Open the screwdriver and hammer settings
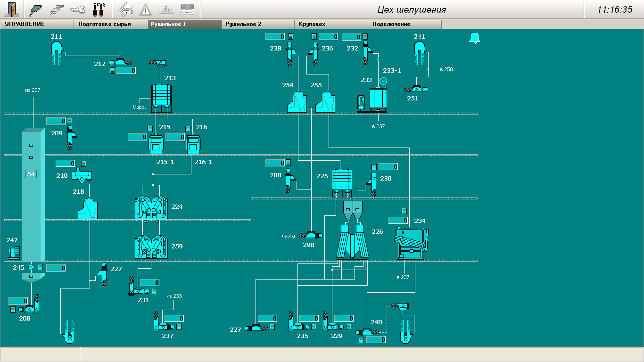644x362 pixels. click(99, 9)
